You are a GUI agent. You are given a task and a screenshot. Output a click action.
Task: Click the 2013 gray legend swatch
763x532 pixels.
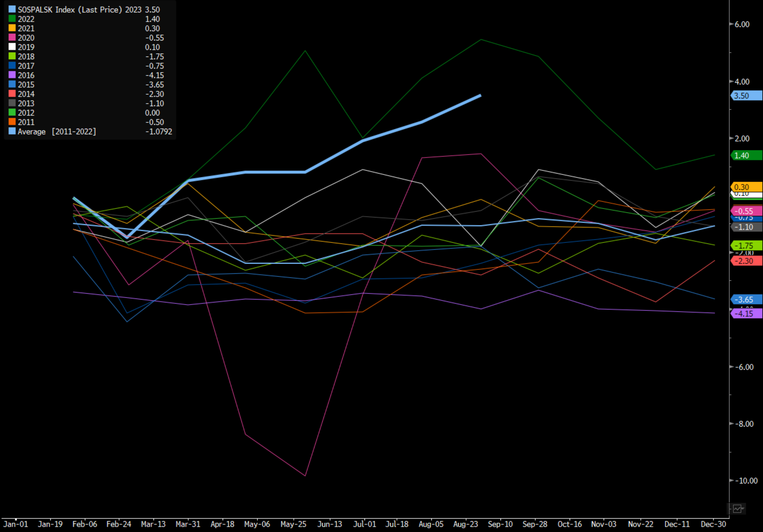click(x=12, y=103)
